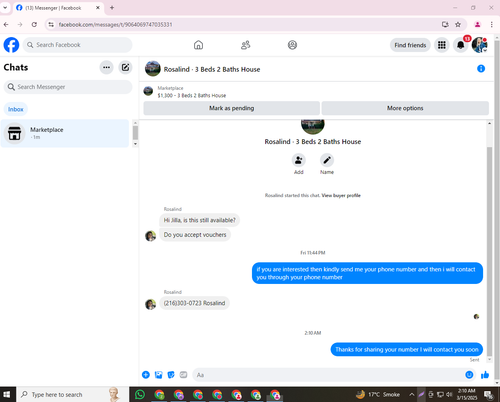Open the Marketplace chat in the list
The height and width of the screenshot is (402, 500).
point(65,133)
